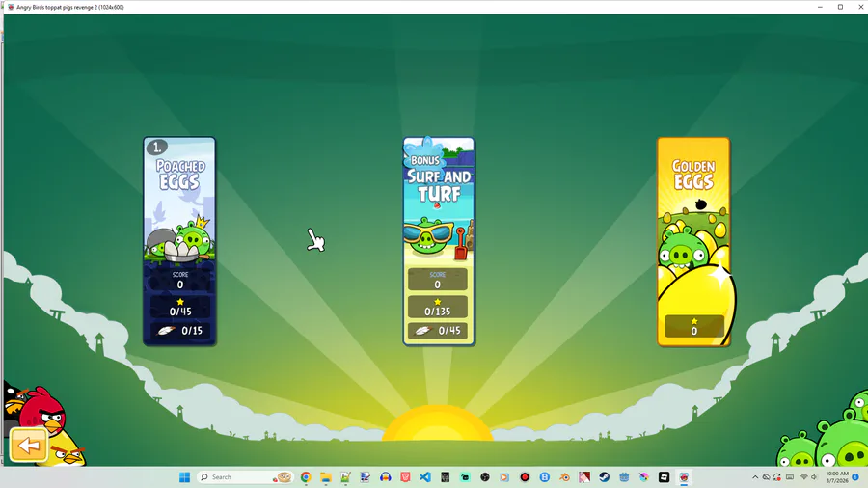The width and height of the screenshot is (868, 488).
Task: Click the Angry Birds taskbar icon
Action: (x=684, y=477)
